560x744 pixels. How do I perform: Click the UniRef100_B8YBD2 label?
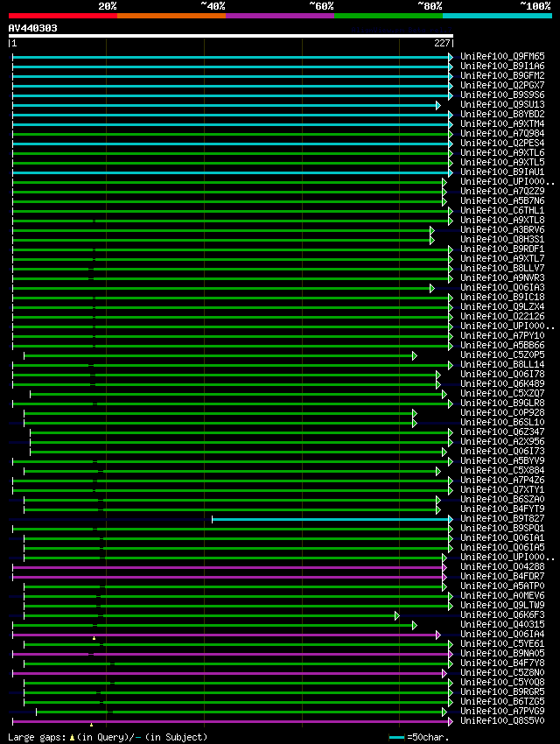502,115
